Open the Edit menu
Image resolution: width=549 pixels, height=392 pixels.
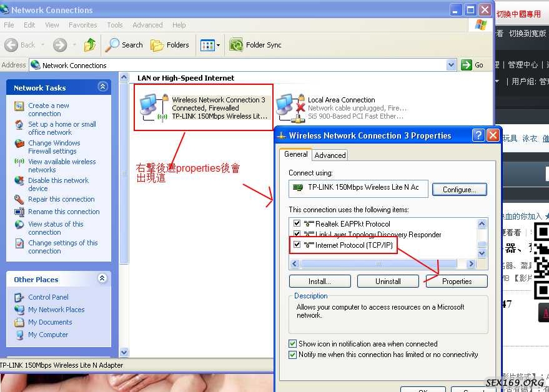tap(29, 25)
